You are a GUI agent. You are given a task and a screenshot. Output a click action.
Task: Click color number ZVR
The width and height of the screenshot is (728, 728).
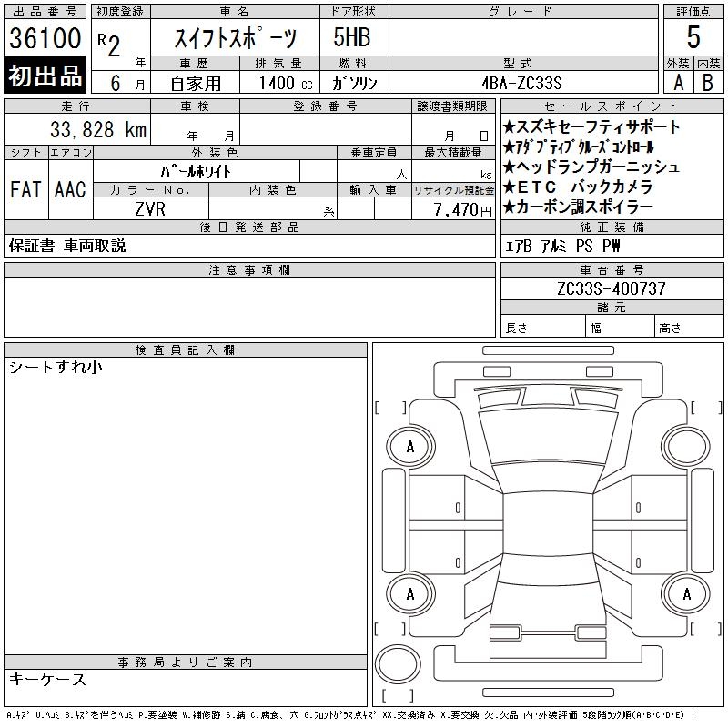coord(150,209)
